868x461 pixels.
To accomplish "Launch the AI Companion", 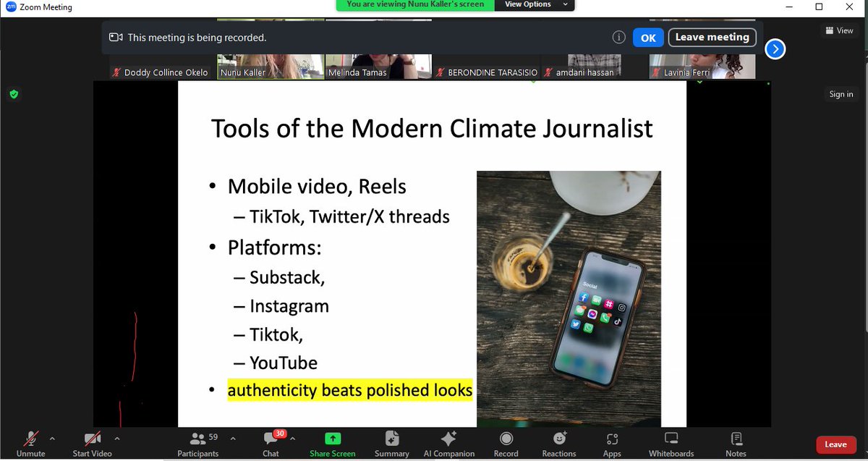I will click(x=448, y=444).
